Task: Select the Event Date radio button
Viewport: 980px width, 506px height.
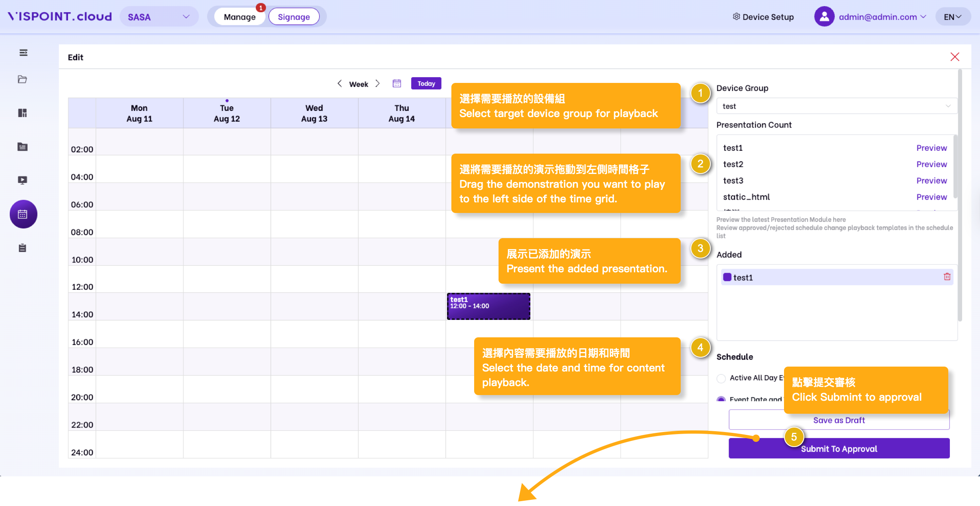Action: (721, 399)
